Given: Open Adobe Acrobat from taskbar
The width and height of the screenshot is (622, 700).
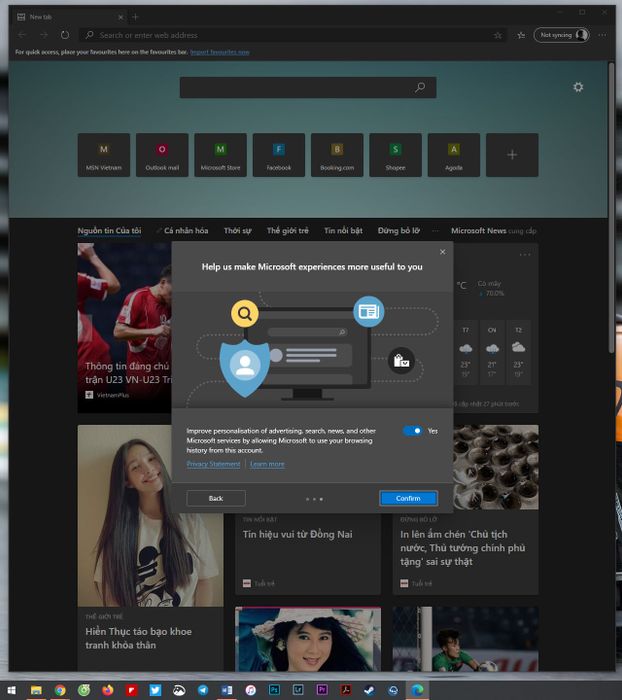Looking at the screenshot, I should [346, 690].
